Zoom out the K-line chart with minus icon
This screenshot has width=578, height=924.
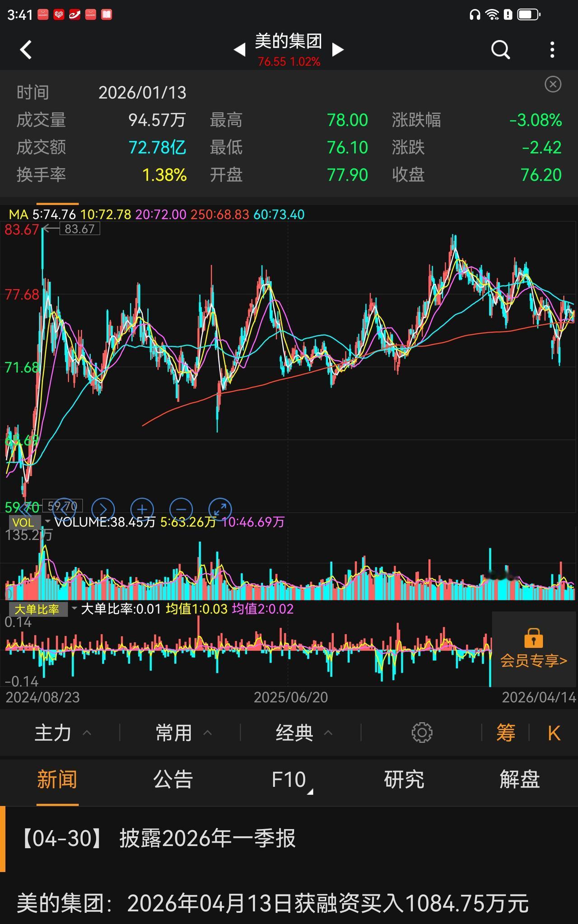(181, 509)
